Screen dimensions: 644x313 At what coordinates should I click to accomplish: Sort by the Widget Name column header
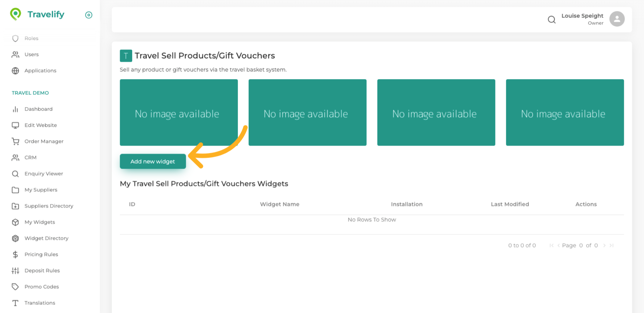click(x=279, y=204)
